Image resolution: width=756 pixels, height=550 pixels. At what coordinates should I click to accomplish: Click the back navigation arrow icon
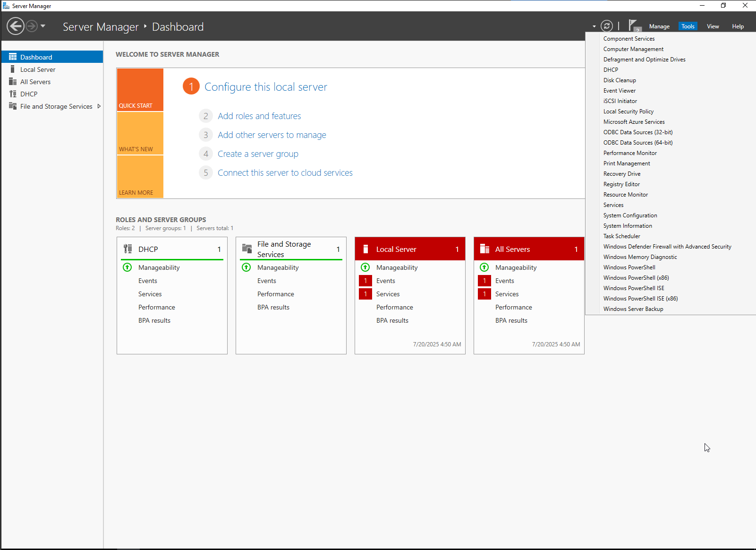(16, 26)
